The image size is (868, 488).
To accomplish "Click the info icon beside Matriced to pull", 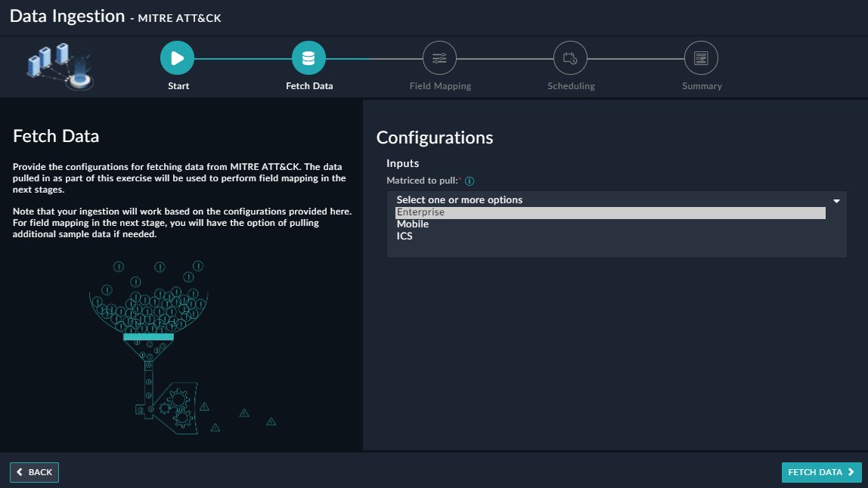I will point(470,181).
